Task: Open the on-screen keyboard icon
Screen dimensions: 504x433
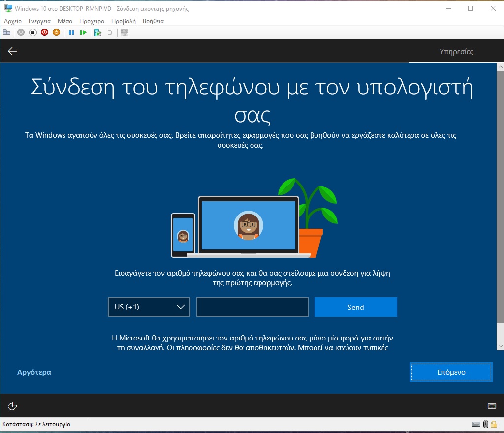Action: coord(492,406)
